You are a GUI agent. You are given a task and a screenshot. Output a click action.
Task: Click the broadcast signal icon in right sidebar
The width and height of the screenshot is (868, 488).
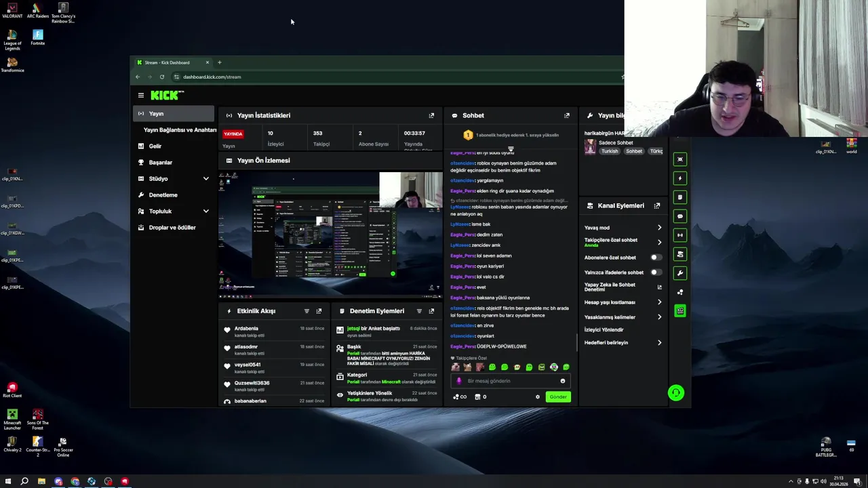[680, 235]
